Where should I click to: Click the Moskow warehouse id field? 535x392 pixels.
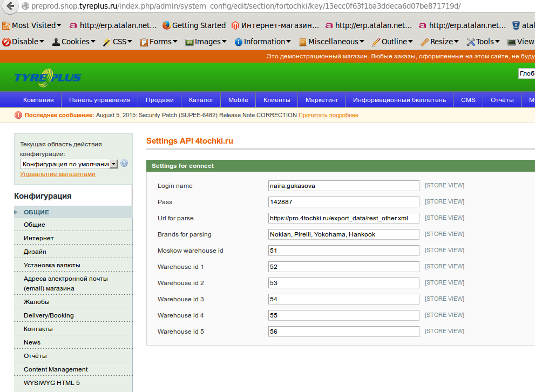coord(343,251)
